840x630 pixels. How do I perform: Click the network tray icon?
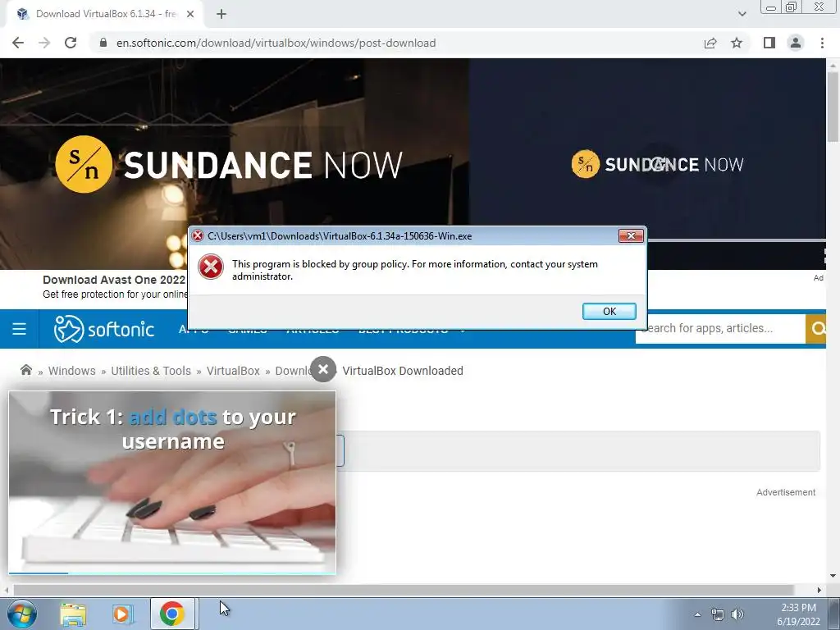[x=717, y=614]
